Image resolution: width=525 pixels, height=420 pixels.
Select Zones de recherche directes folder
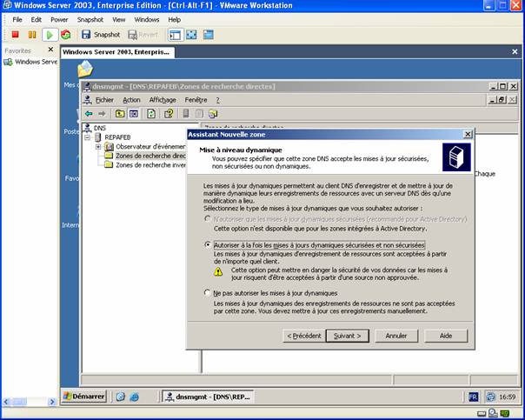point(150,156)
